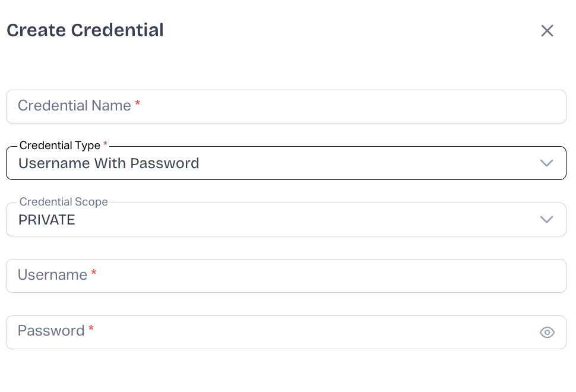
Task: Click the 'Create Credential' dialog heading
Action: [x=85, y=30]
